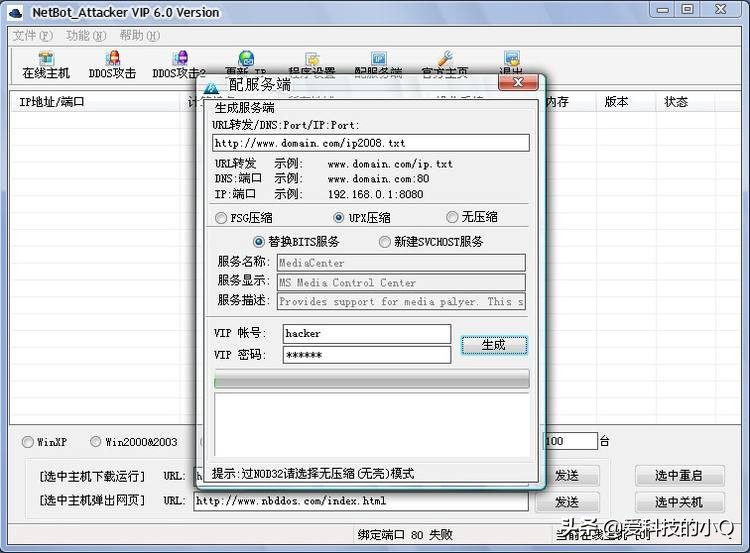
Task: Open the 功能(N) menu
Action: (x=86, y=35)
